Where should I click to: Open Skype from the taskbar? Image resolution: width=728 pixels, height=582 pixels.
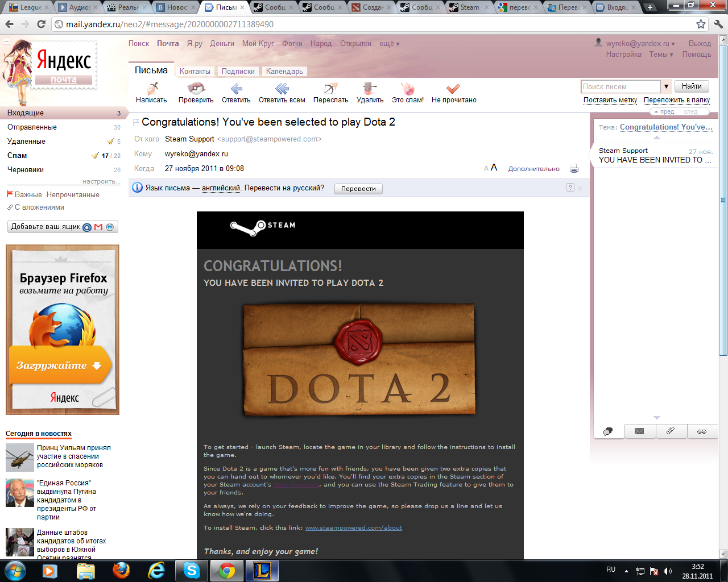pos(192,570)
